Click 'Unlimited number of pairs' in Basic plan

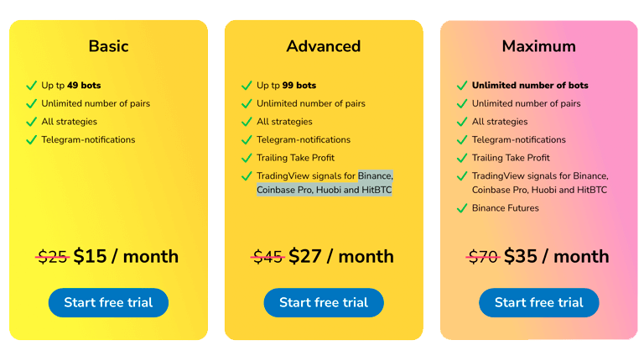(x=96, y=103)
